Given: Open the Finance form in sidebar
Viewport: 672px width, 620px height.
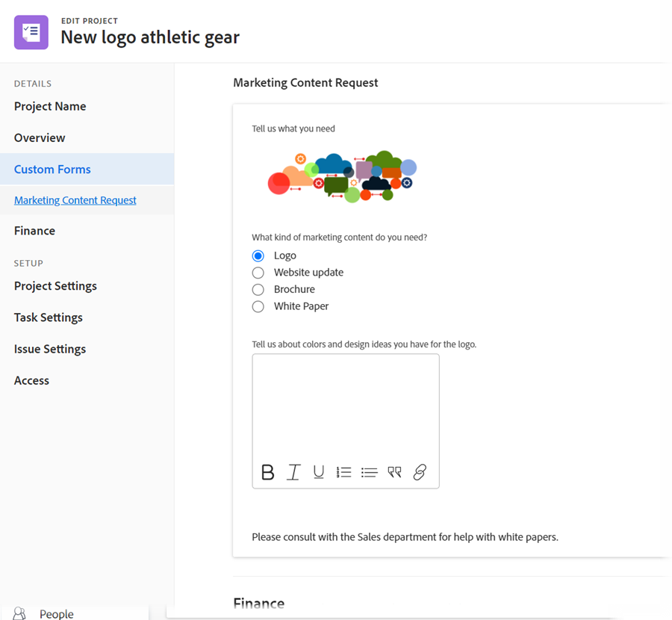Looking at the screenshot, I should (x=34, y=231).
